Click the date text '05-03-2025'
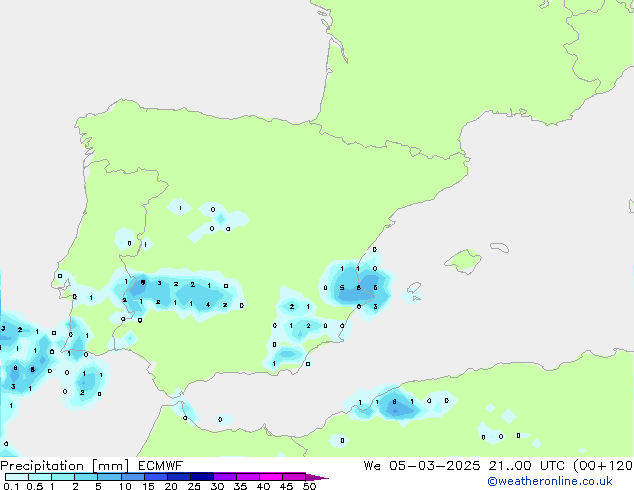Viewport: 634px width, 490px height. (435, 466)
